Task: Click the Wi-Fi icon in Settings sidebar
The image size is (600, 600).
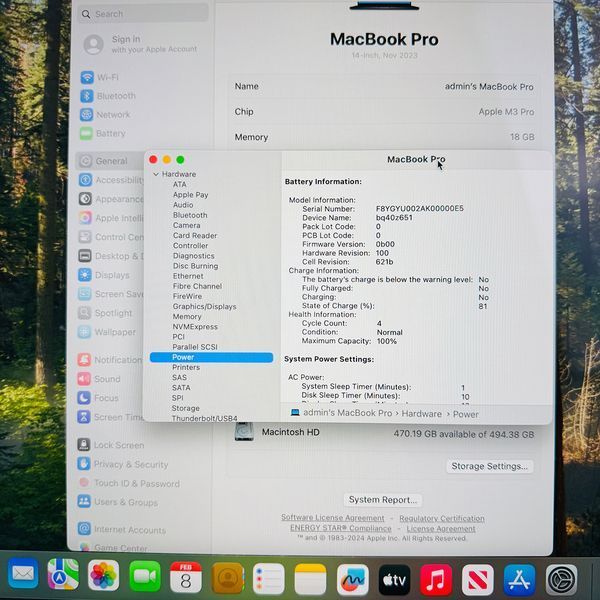Action: coord(87,77)
